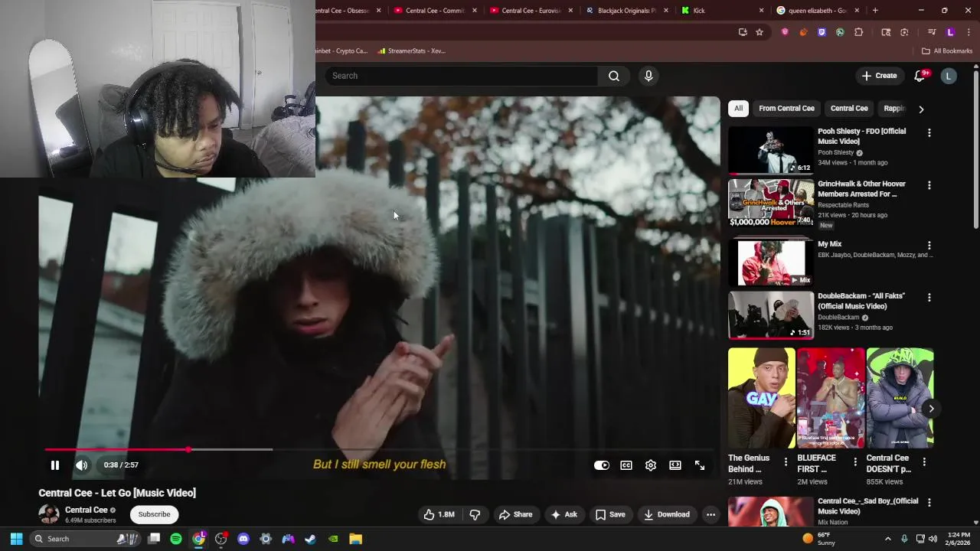
Task: Open the Create menu
Action: tap(879, 76)
